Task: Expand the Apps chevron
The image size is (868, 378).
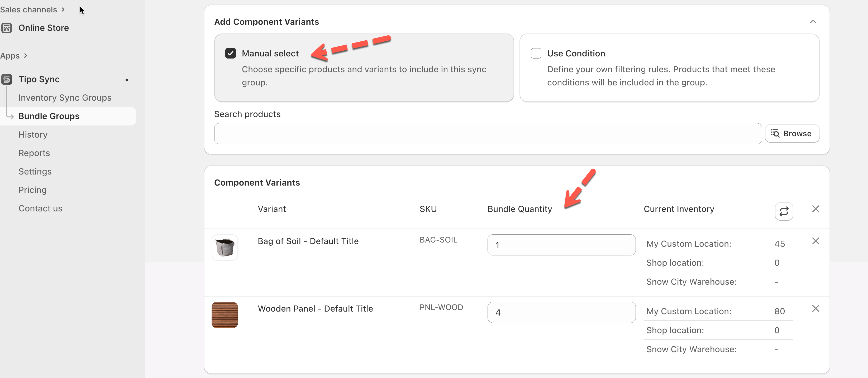Action: tap(26, 56)
